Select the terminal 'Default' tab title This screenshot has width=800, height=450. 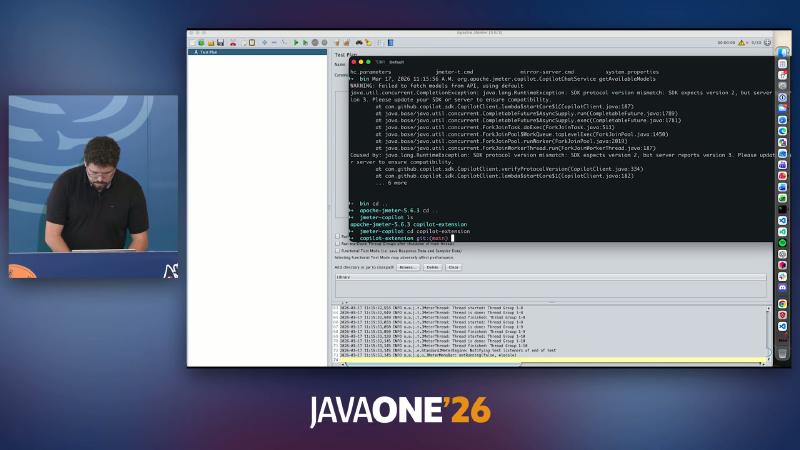pos(396,62)
